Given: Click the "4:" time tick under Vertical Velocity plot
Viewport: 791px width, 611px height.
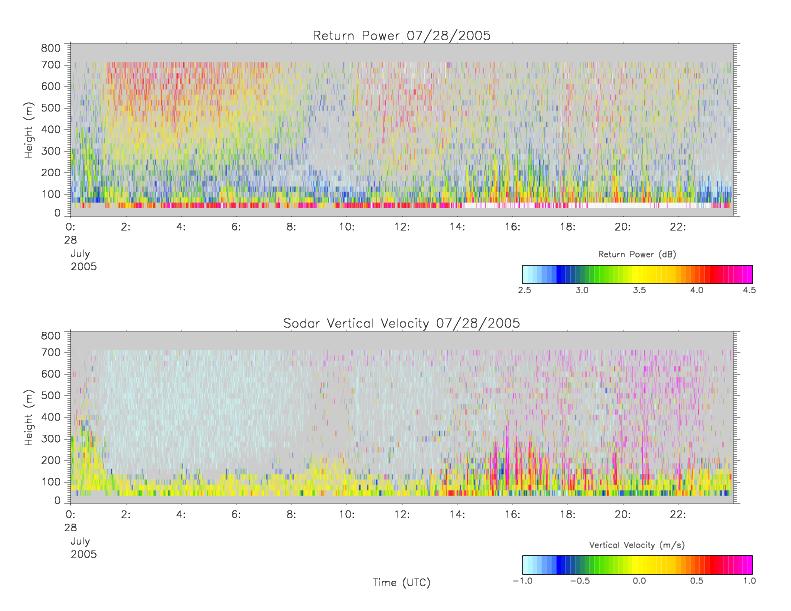Looking at the screenshot, I should point(181,515).
